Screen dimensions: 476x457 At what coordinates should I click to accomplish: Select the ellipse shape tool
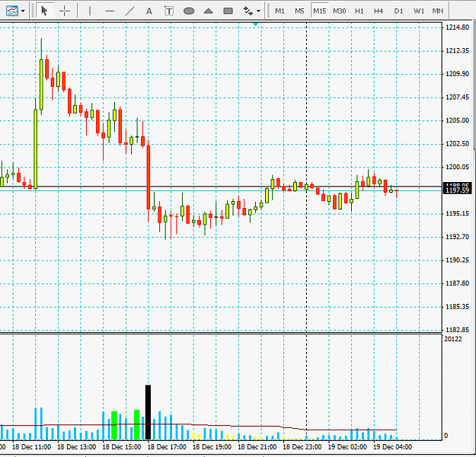point(189,11)
